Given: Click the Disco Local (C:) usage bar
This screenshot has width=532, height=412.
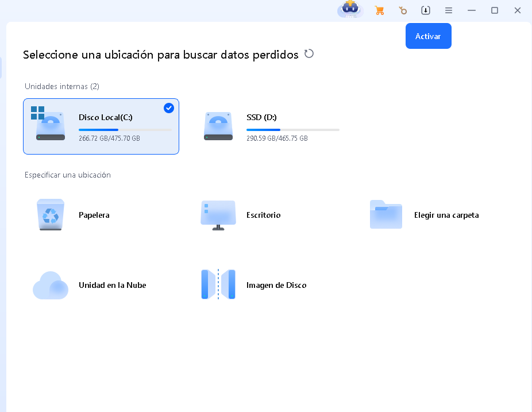Looking at the screenshot, I should tap(125, 130).
